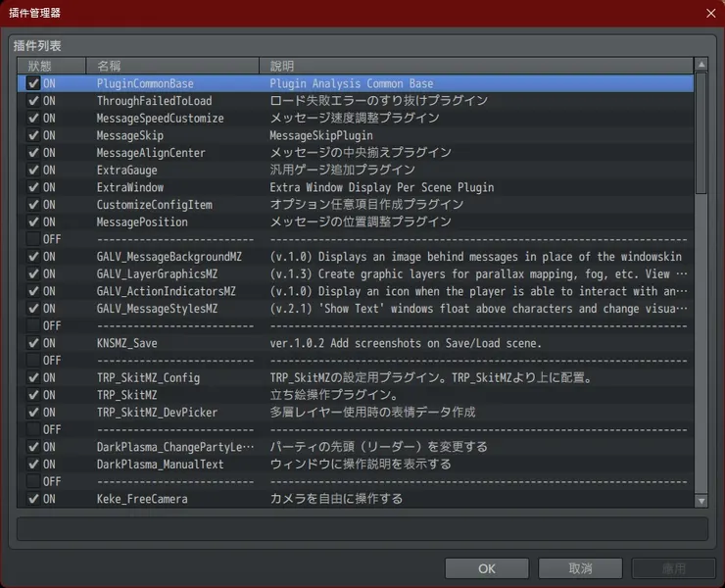The width and height of the screenshot is (725, 588).
Task: Select the CustomizeConfigItem plugin name
Action: click(155, 205)
